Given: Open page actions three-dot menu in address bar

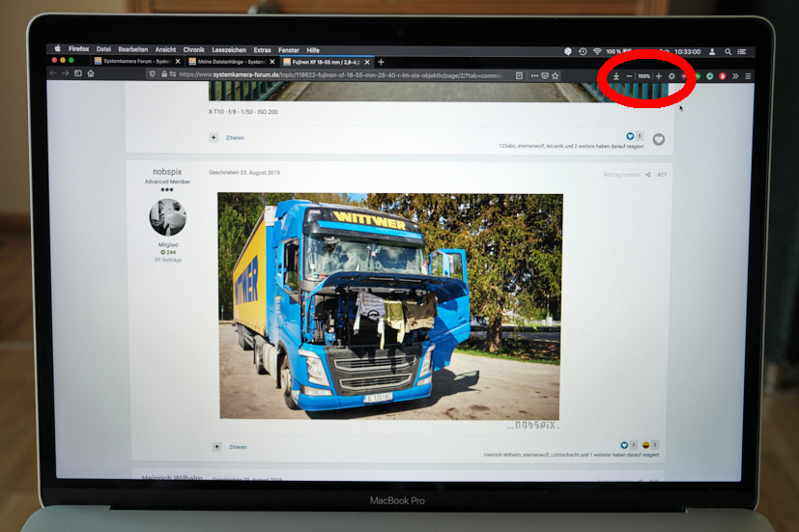Looking at the screenshot, I should tap(533, 74).
